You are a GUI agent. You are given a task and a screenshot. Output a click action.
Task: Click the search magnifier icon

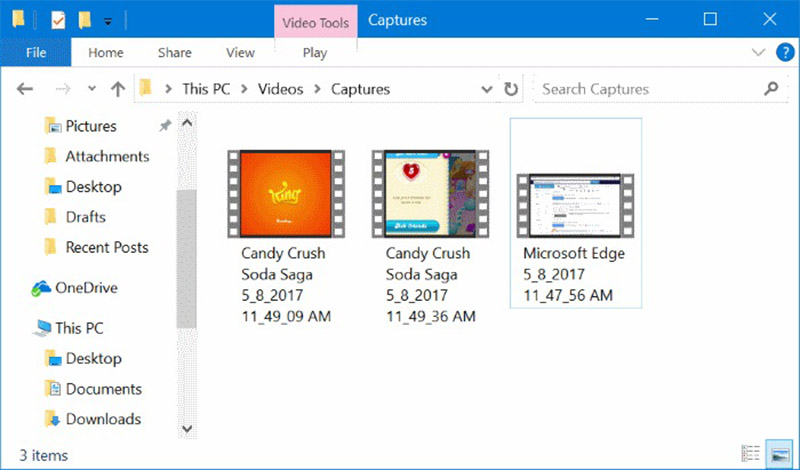(x=770, y=89)
